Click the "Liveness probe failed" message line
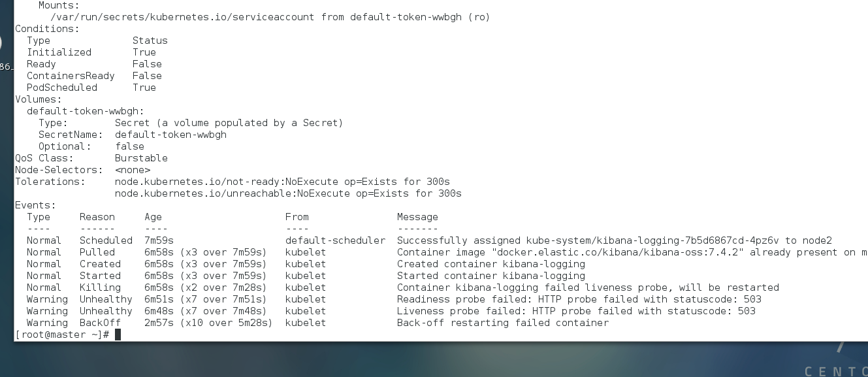 pos(575,311)
